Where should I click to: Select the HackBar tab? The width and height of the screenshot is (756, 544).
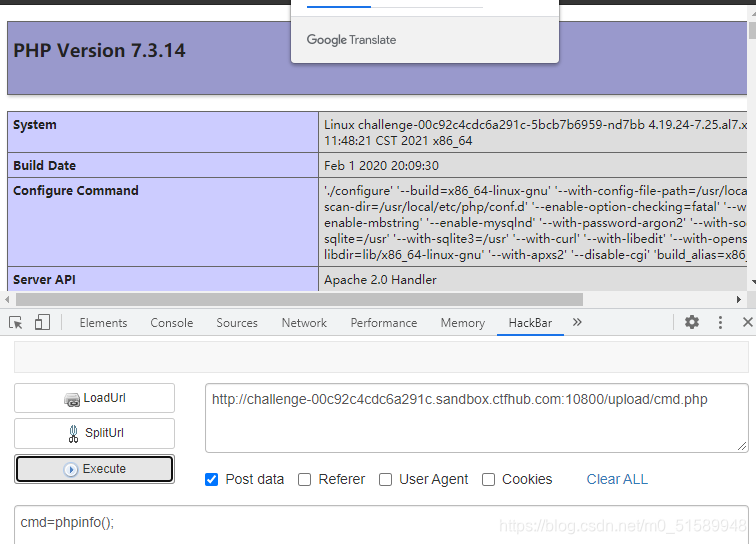coord(530,323)
